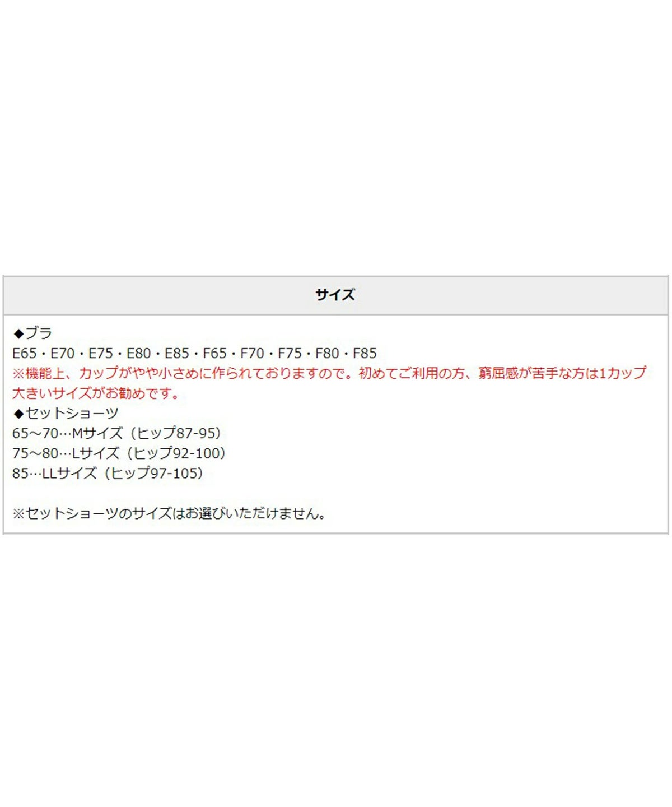672x807 pixels.
Task: Click the 65～70 Mサイズ hip line
Action: 117,433
